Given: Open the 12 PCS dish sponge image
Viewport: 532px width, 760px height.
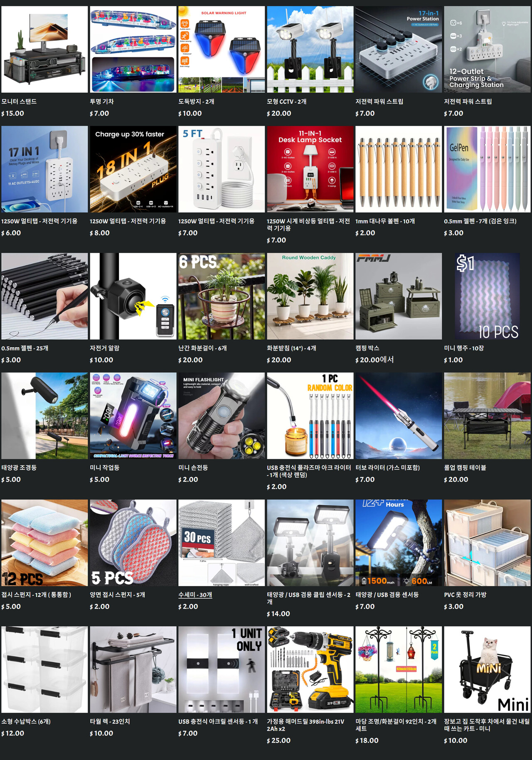Looking at the screenshot, I should (44, 543).
